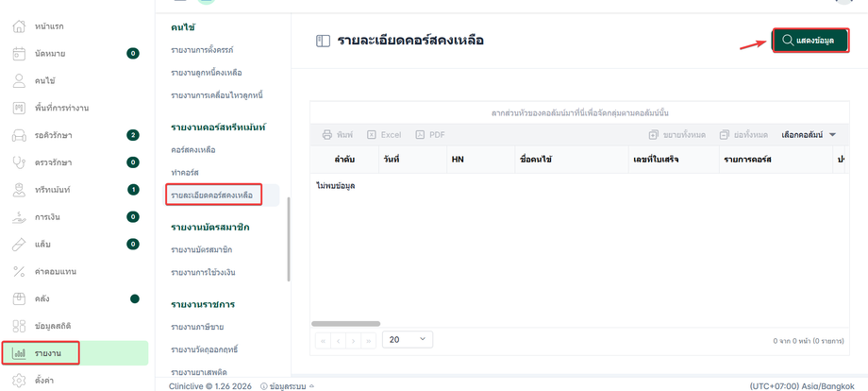868x391 pixels.
Task: Click the workspace icon beside พื้นที่การทำงาน
Action: 20,108
